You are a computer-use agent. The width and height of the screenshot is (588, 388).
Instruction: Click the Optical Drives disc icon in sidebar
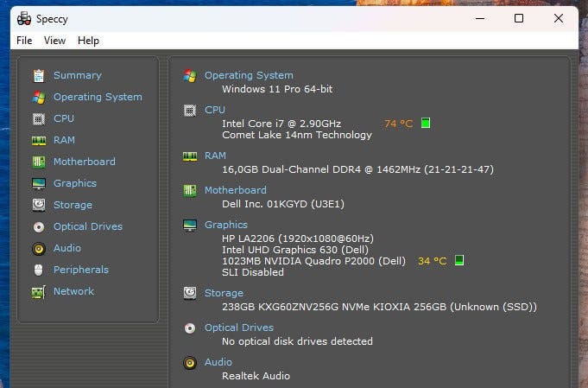tap(39, 227)
